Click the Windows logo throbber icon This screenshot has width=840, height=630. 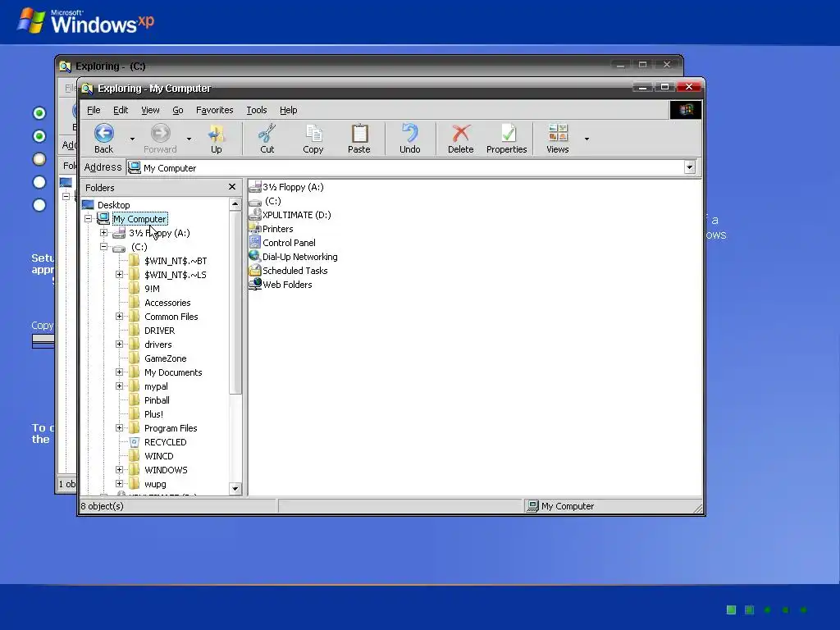(686, 110)
